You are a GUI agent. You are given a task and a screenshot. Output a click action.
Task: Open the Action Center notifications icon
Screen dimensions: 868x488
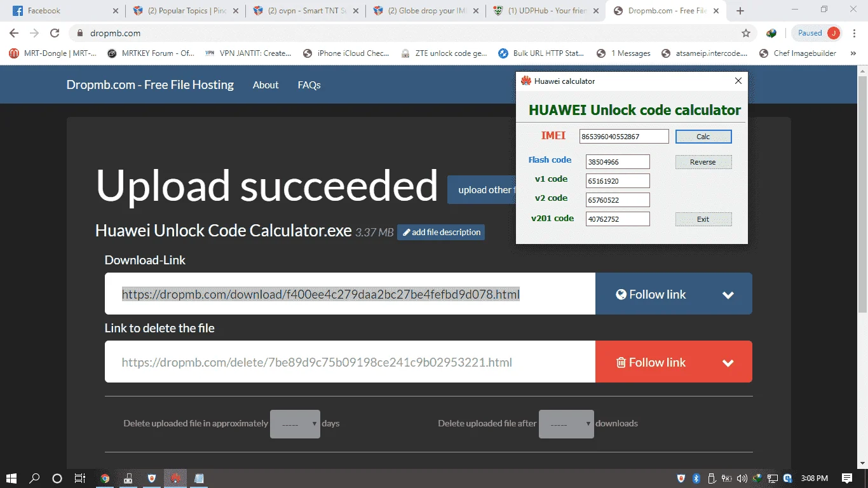pos(847,478)
